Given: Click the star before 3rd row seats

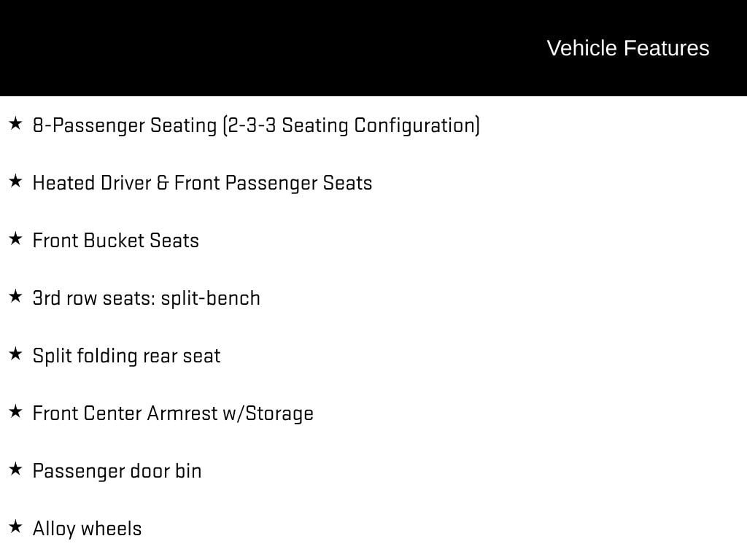Looking at the screenshot, I should point(15,297).
